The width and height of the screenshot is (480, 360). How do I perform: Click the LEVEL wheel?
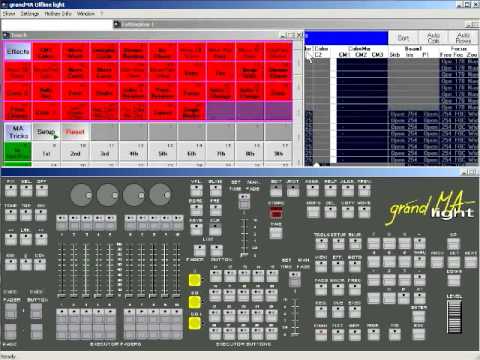[x=454, y=317]
